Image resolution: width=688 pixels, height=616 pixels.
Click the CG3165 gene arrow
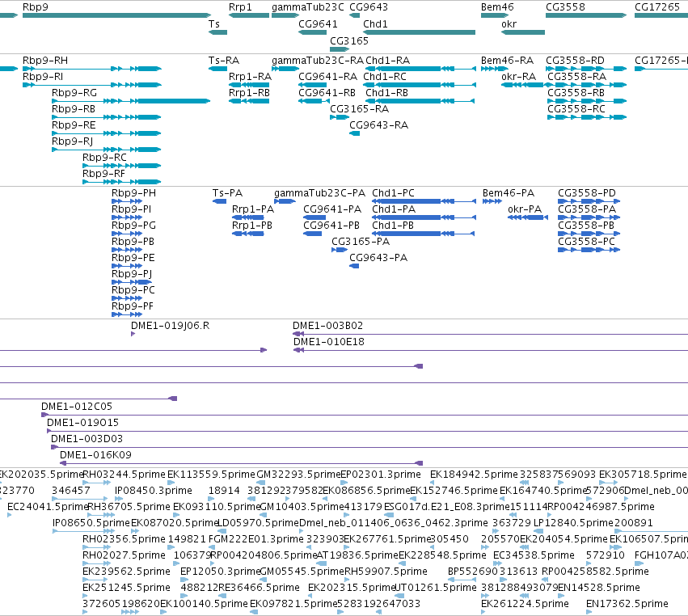click(x=340, y=49)
